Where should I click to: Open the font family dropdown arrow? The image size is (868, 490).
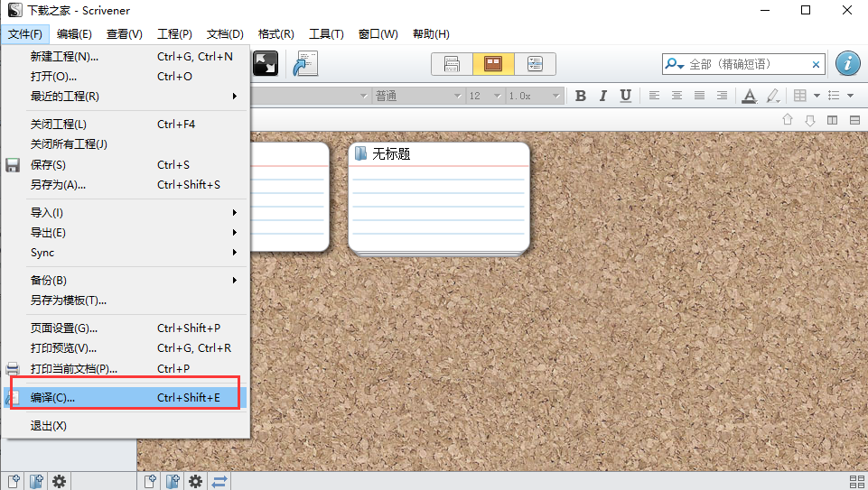point(364,96)
